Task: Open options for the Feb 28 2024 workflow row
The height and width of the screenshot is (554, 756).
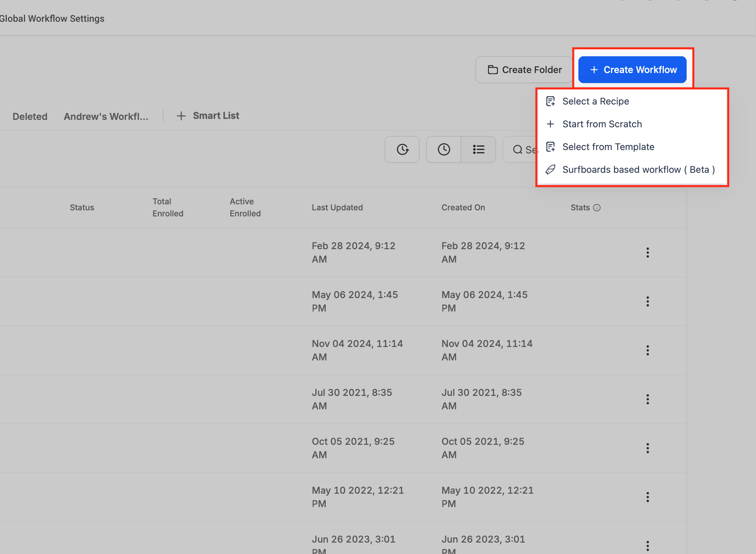Action: click(647, 253)
